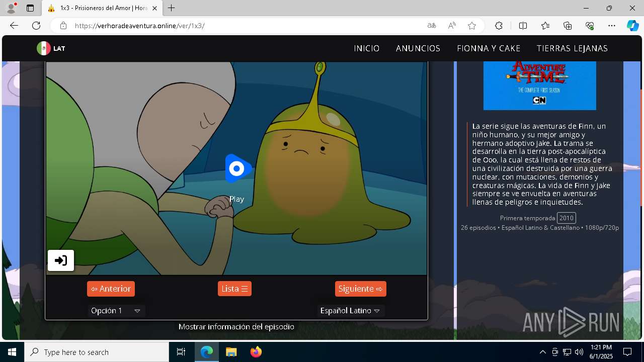644x362 pixels.
Task: Add page to favorites star
Action: tap(472, 26)
